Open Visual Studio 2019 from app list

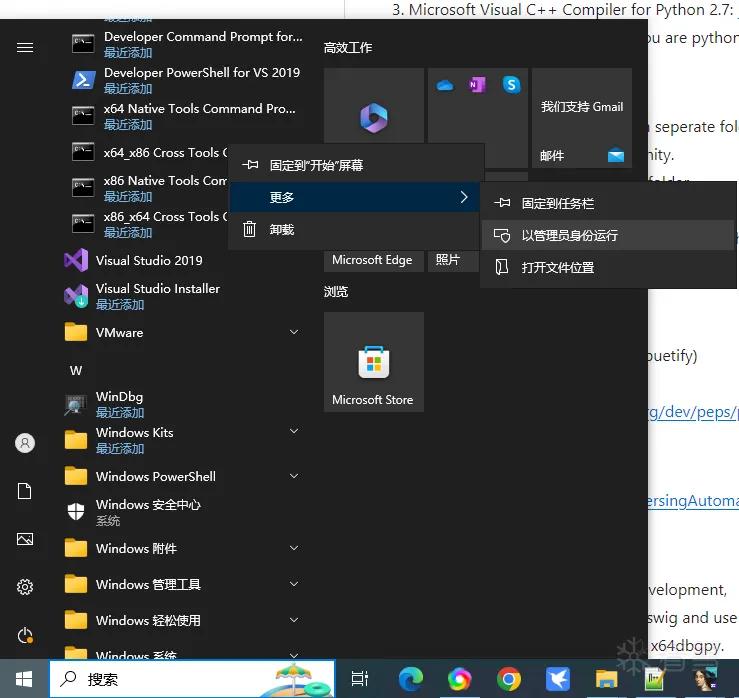tap(181, 260)
